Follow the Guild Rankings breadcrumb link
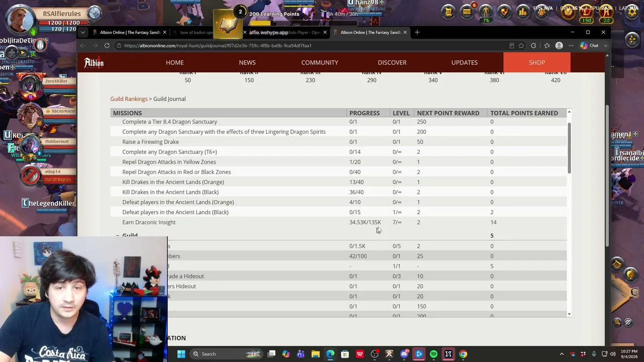This screenshot has height=362, width=644. (x=129, y=99)
